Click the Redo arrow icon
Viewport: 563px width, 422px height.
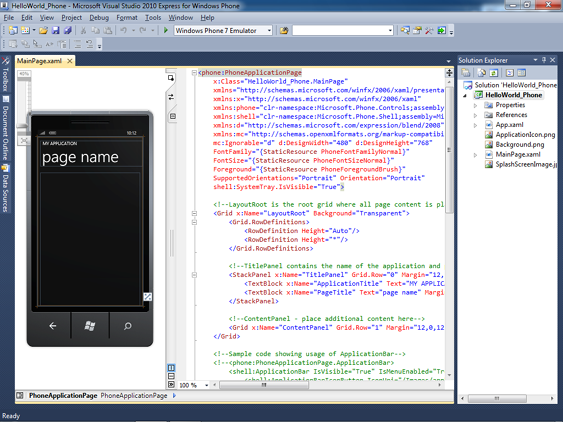click(x=143, y=31)
